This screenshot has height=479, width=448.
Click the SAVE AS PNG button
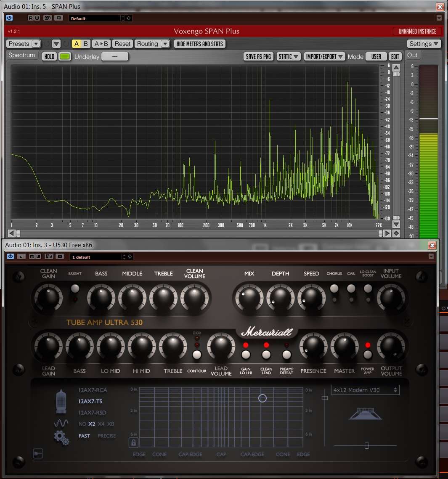pos(258,57)
